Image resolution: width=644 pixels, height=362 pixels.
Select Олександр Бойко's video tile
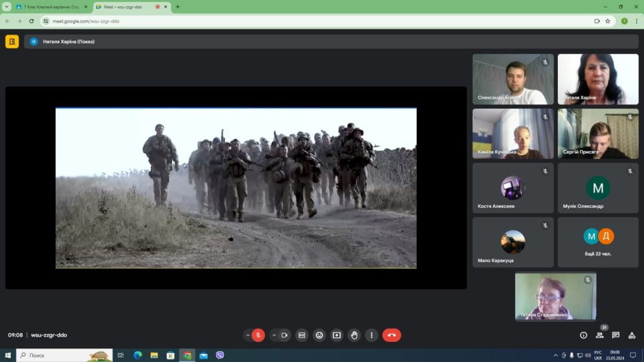pos(513,79)
